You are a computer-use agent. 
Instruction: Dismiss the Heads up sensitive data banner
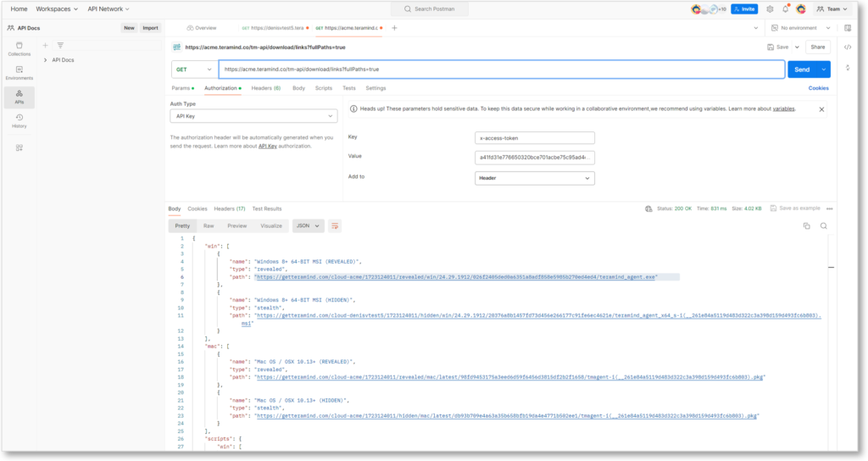[x=821, y=109]
